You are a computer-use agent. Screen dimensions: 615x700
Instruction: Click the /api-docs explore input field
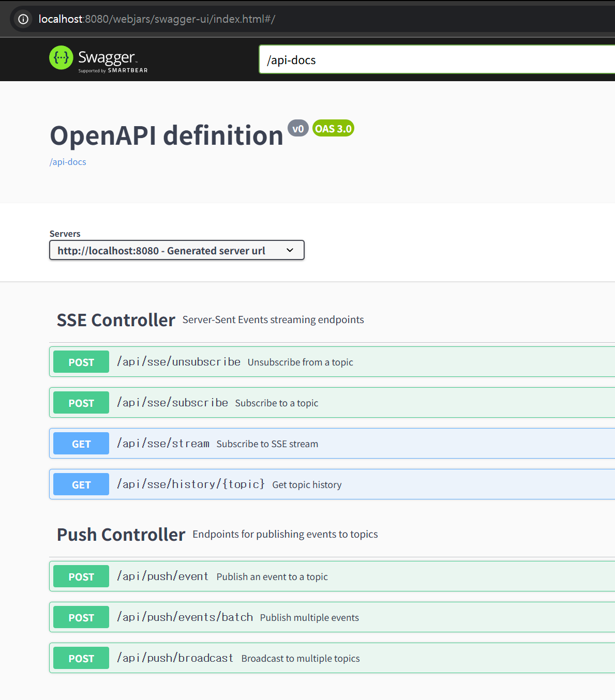click(434, 60)
